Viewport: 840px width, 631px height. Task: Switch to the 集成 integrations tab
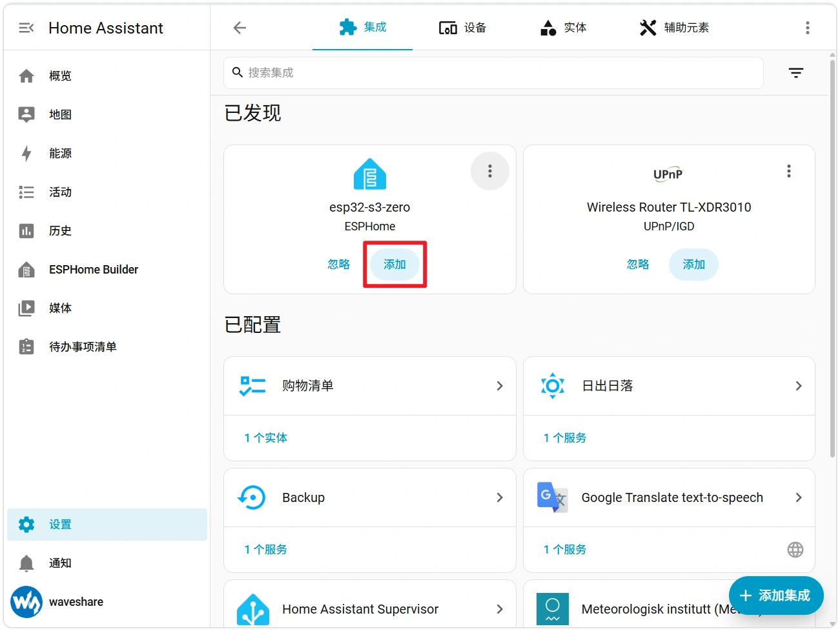tap(363, 27)
